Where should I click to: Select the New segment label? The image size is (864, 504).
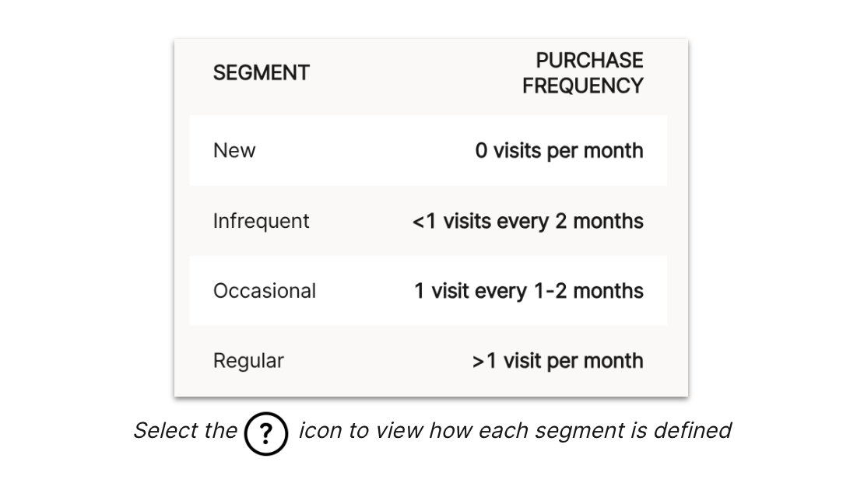pyautogui.click(x=234, y=150)
